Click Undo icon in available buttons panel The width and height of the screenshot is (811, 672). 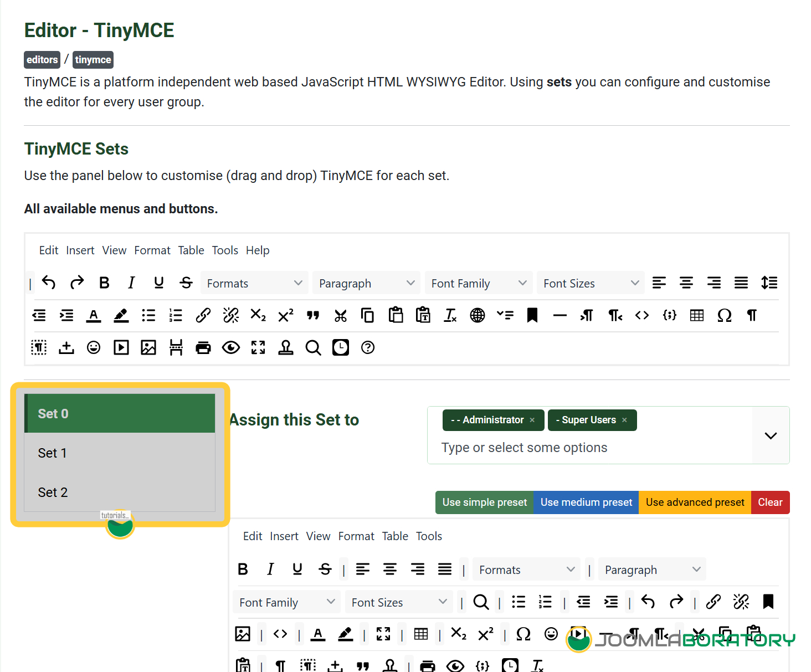(x=49, y=283)
